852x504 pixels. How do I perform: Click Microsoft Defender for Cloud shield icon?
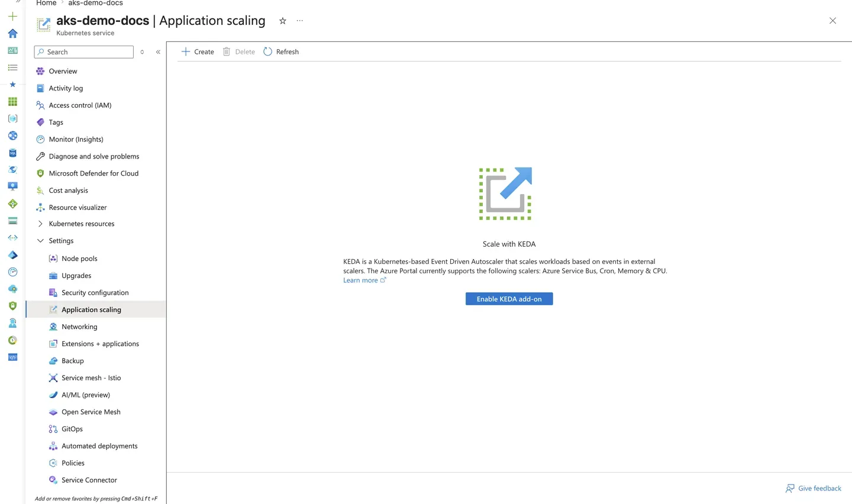coord(40,173)
